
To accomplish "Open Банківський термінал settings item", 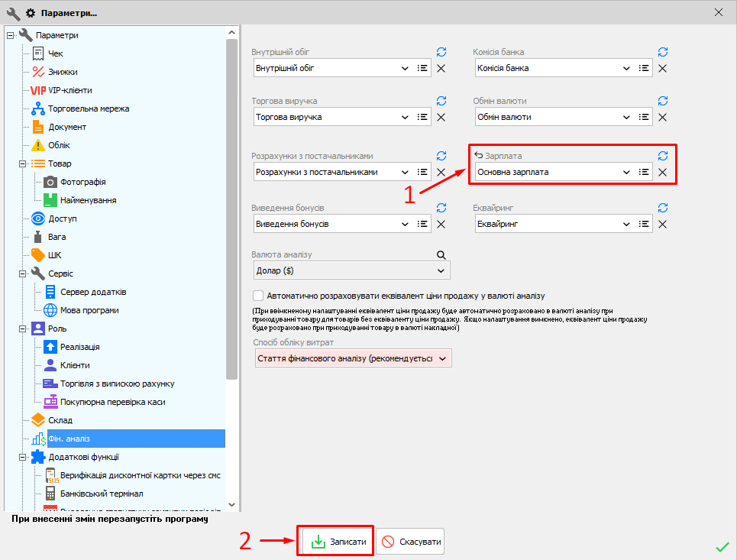I will 101,494.
